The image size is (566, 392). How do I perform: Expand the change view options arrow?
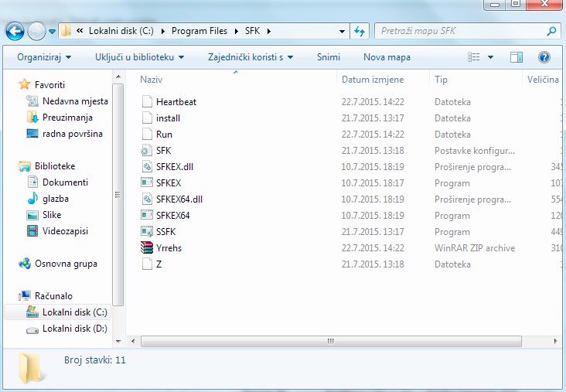click(490, 57)
